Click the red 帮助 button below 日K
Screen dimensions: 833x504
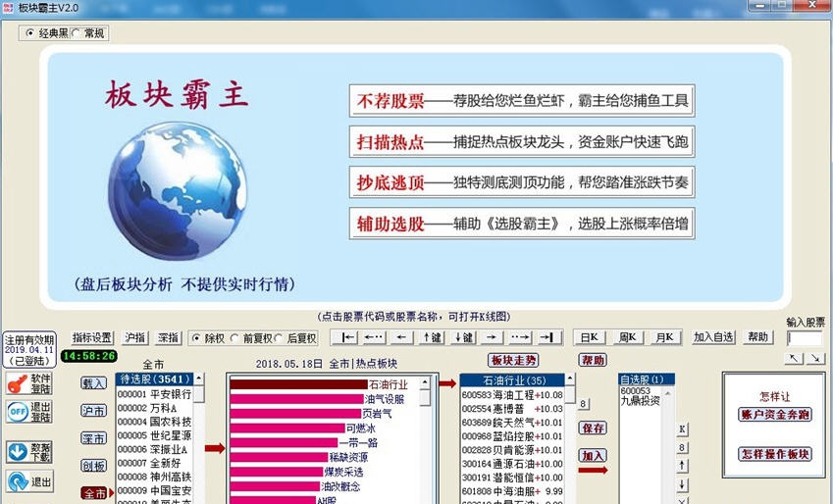click(x=593, y=360)
